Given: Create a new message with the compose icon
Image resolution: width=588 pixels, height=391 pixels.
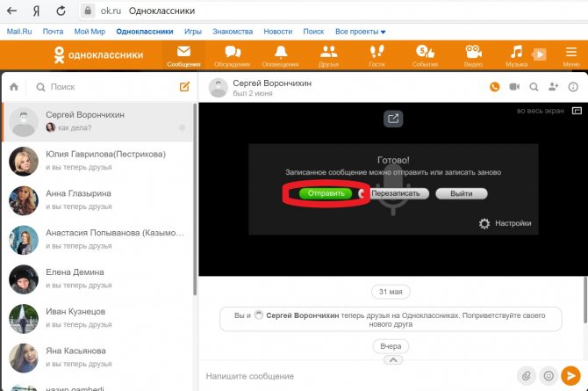Looking at the screenshot, I should click(x=184, y=87).
